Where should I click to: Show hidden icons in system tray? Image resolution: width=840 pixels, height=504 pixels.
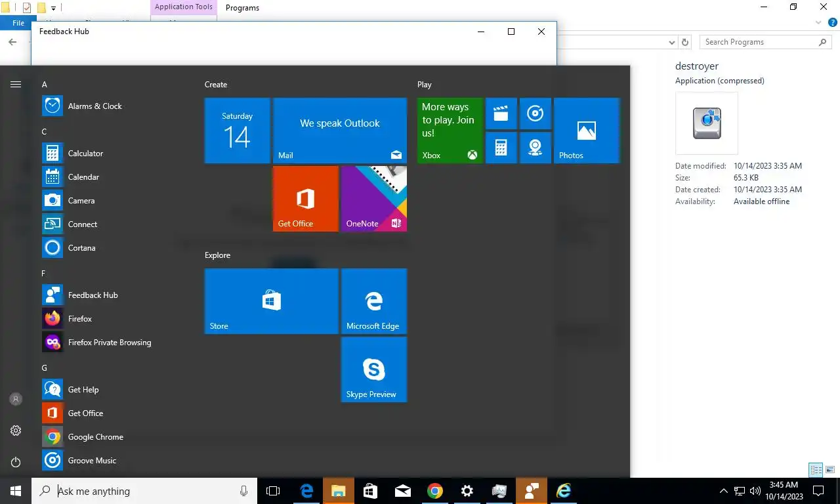click(724, 491)
